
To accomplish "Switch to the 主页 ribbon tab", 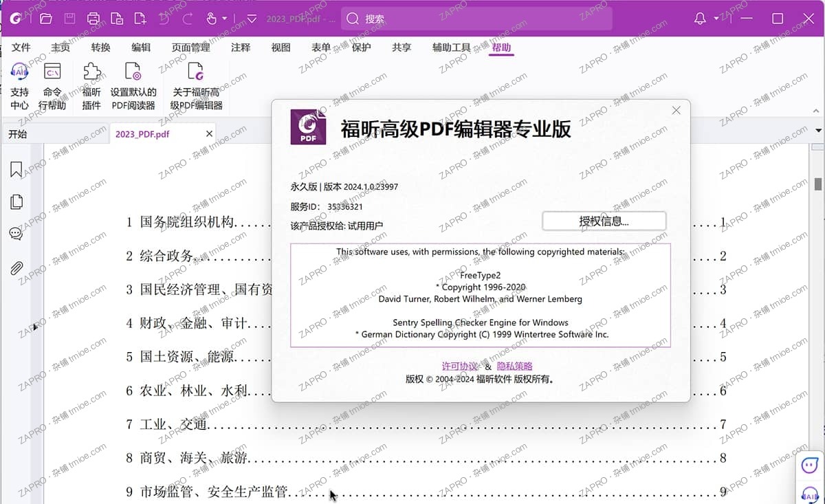I will [x=60, y=47].
